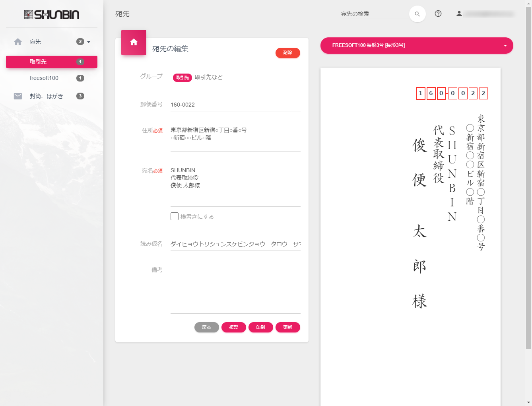Open the FREESOFT100 長形3号 envelope dropdown
This screenshot has height=406, width=532.
(x=417, y=45)
